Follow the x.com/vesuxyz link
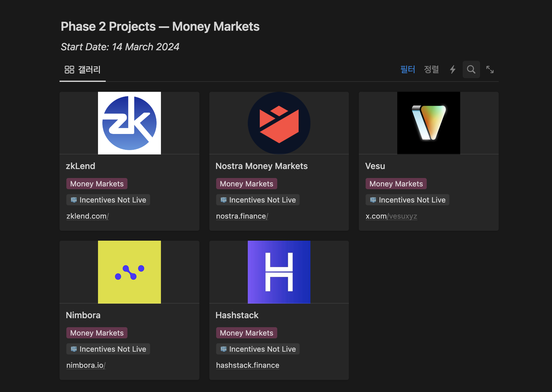 391,216
